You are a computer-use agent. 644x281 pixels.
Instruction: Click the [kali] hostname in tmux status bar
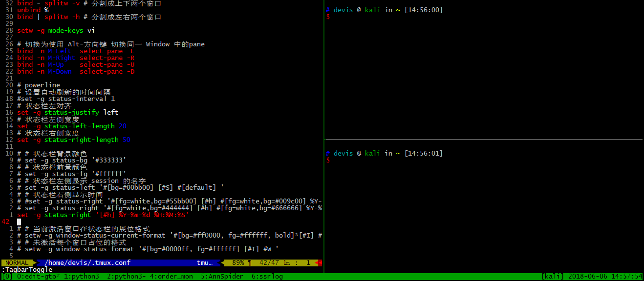[552, 276]
